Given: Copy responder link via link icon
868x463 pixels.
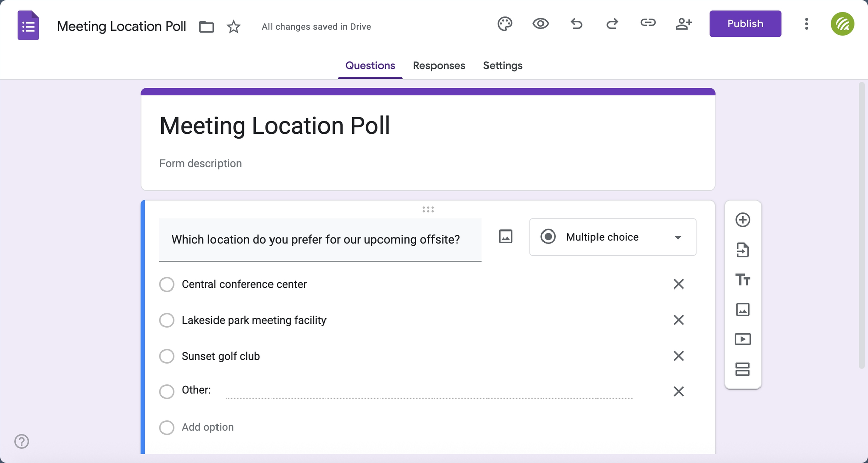Looking at the screenshot, I should (648, 23).
